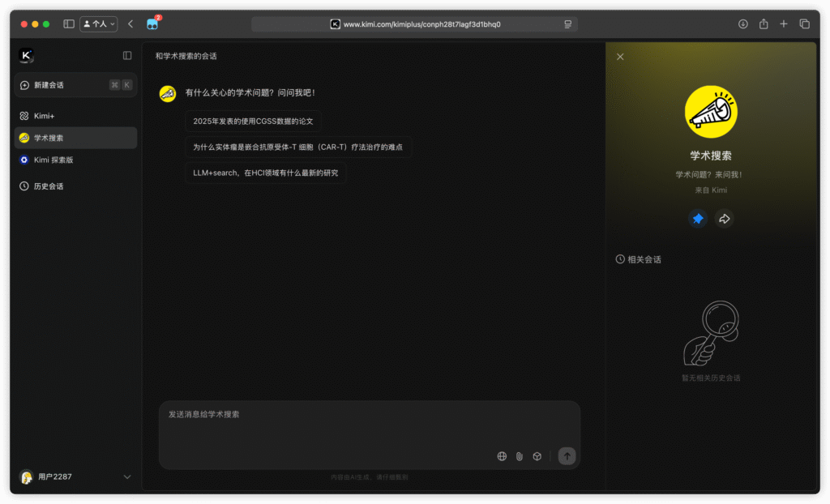Click the 和学术搜索的会话 title
The width and height of the screenshot is (830, 504).
tap(186, 56)
